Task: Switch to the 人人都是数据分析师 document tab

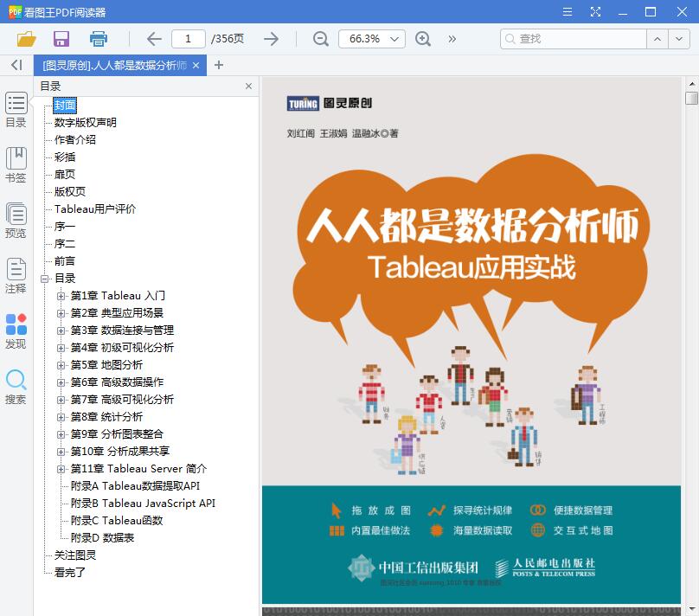Action: coord(114,66)
